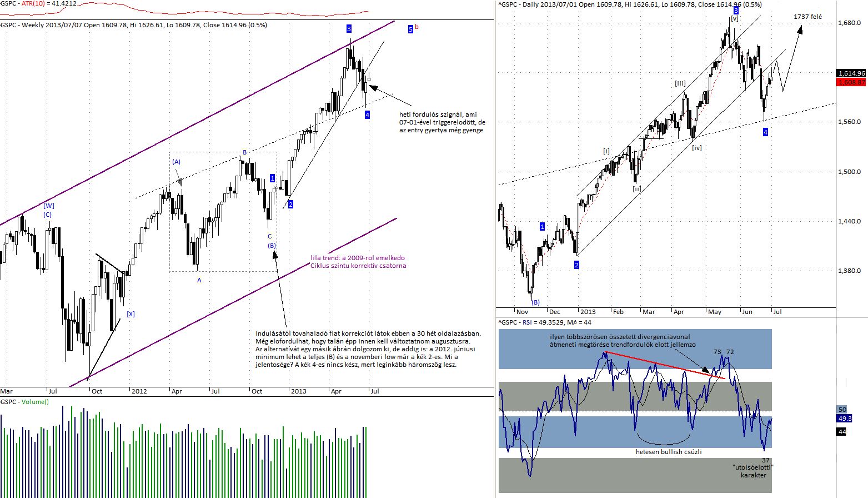Click the (A) label above the dashed box

(x=176, y=162)
